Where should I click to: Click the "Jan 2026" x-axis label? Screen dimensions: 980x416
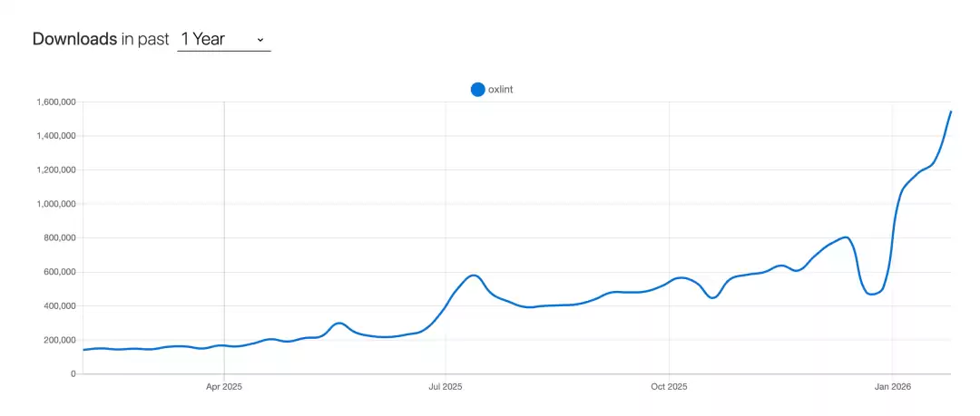[x=892, y=386]
